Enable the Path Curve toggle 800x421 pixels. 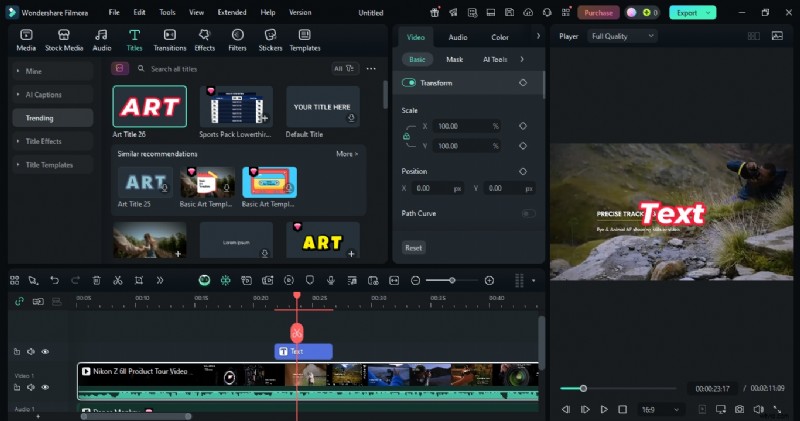click(x=527, y=213)
